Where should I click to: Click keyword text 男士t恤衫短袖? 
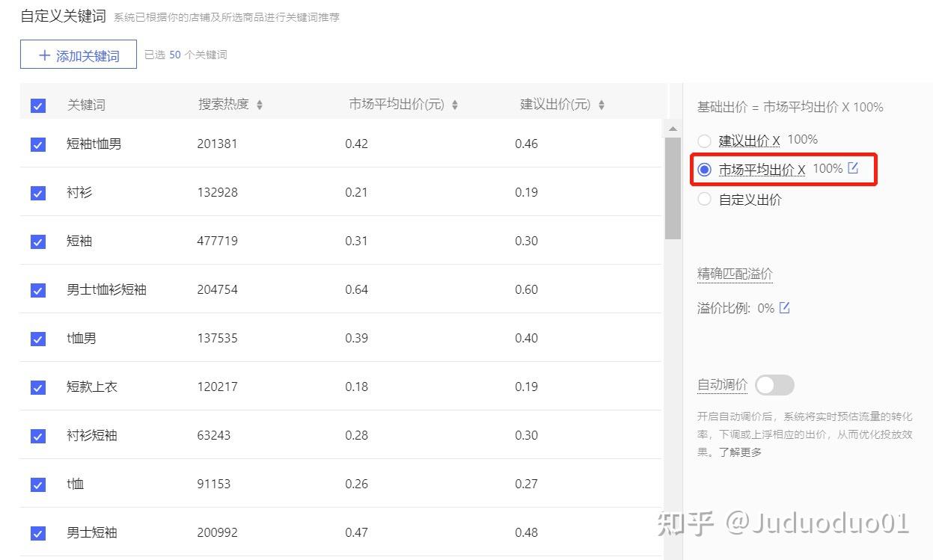[106, 289]
